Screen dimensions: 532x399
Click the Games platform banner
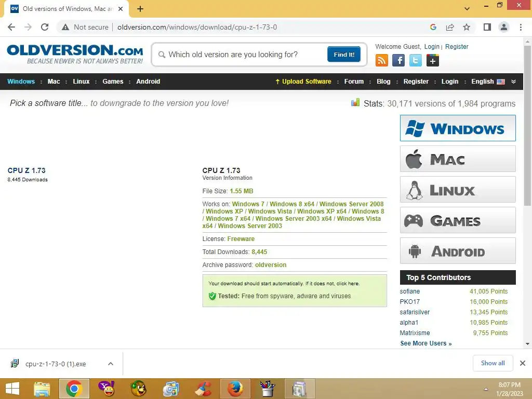[x=458, y=220]
